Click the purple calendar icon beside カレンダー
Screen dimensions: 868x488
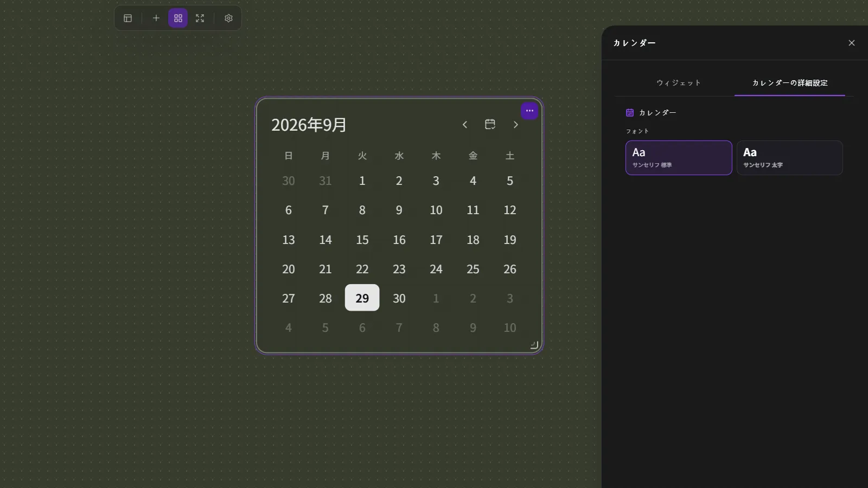(630, 113)
